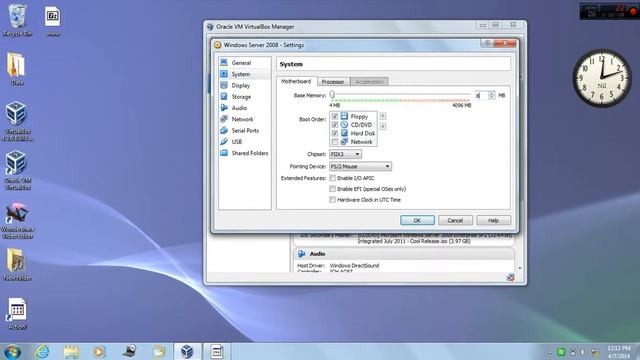Screen dimensions: 640x360
Task: Click the analog clock desktop gadget
Action: (602, 78)
